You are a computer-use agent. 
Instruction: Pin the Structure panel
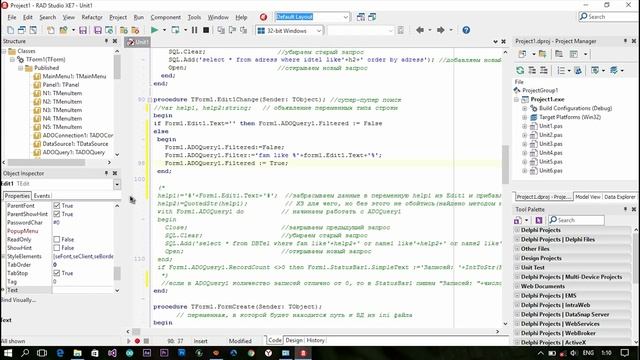[x=106, y=41]
